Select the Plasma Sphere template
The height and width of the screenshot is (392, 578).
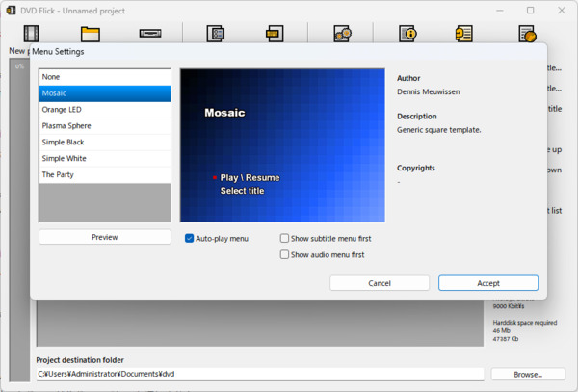tap(104, 125)
